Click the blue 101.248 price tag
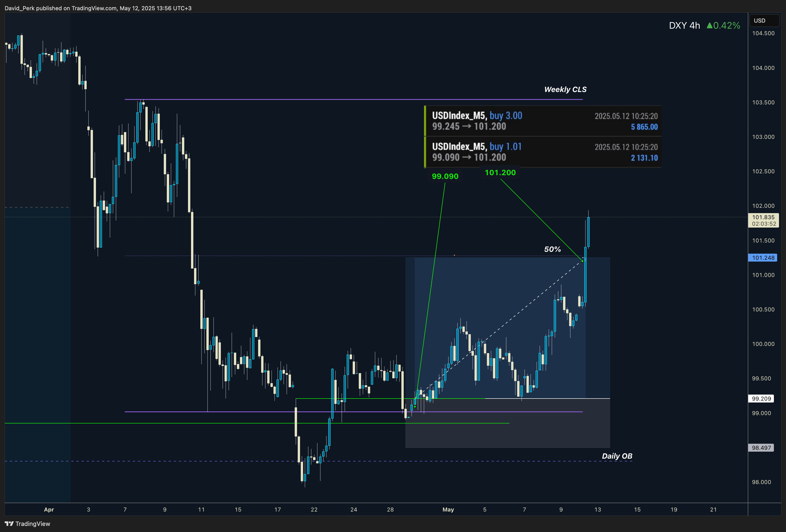This screenshot has height=532, width=786. (763, 258)
